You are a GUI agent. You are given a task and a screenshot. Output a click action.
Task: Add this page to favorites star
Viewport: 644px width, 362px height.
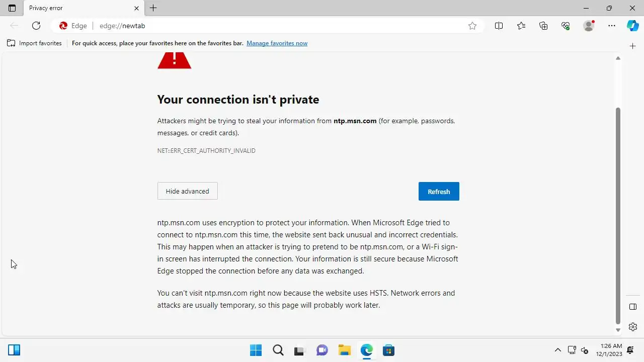[472, 26]
